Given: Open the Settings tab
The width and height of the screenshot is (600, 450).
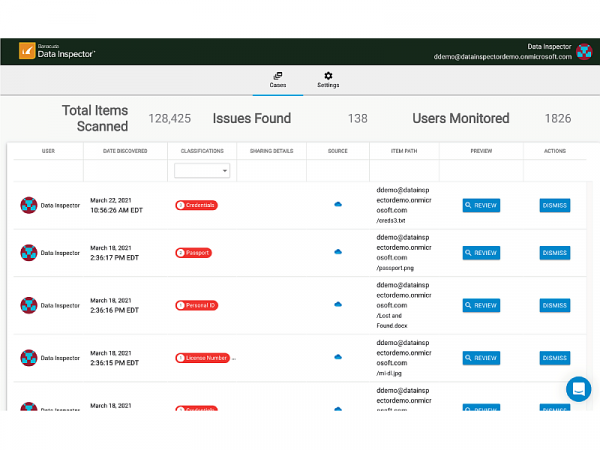Looking at the screenshot, I should [328, 80].
